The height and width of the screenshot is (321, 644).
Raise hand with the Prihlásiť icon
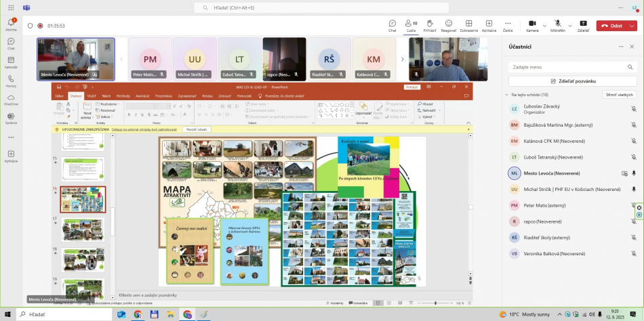tap(430, 24)
